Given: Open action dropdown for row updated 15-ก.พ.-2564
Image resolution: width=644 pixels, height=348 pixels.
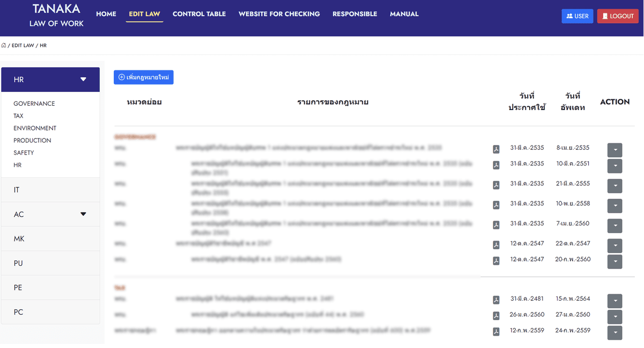Looking at the screenshot, I should pos(615,301).
